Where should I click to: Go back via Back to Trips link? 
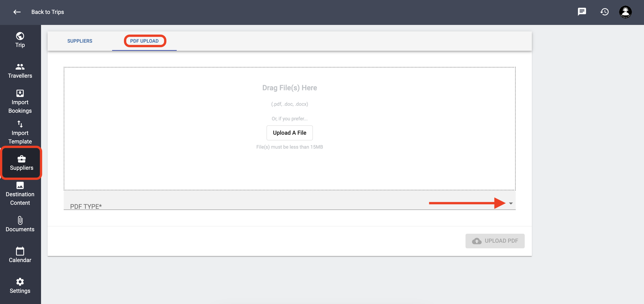click(48, 12)
